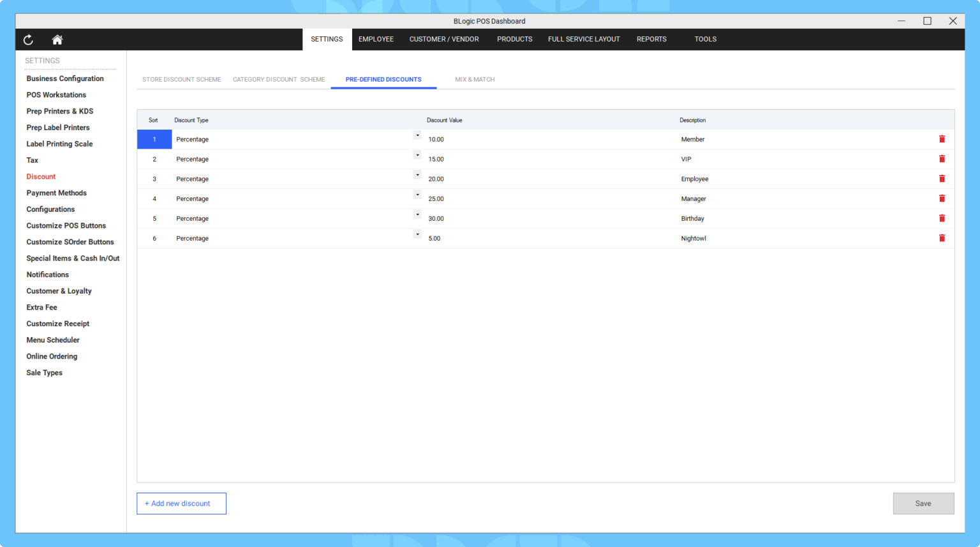The image size is (980, 547).
Task: Switch to Store Discount Scheme tab
Action: click(x=182, y=80)
